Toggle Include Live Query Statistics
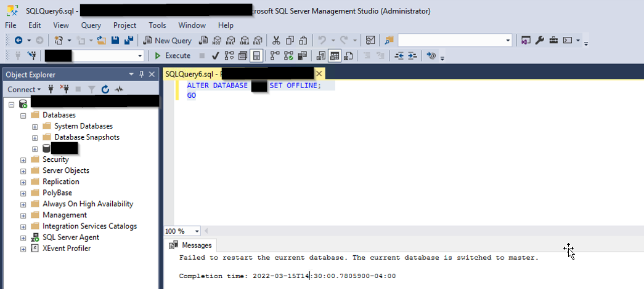 click(x=289, y=55)
